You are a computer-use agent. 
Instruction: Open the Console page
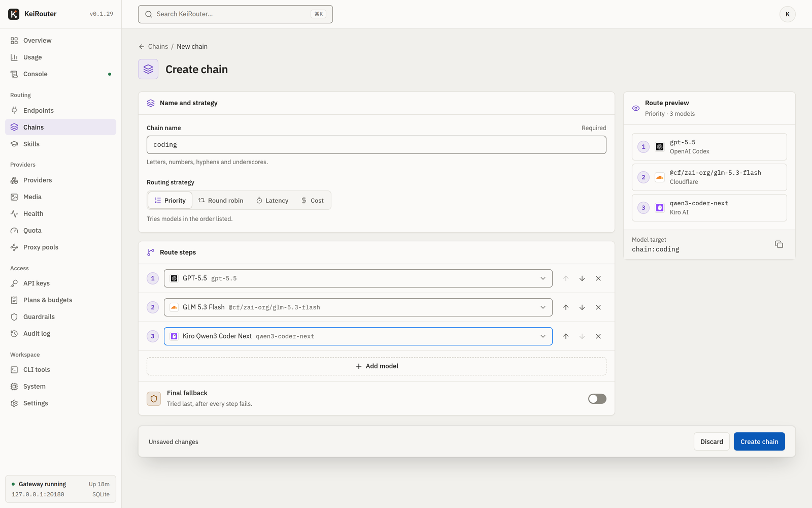click(60, 74)
